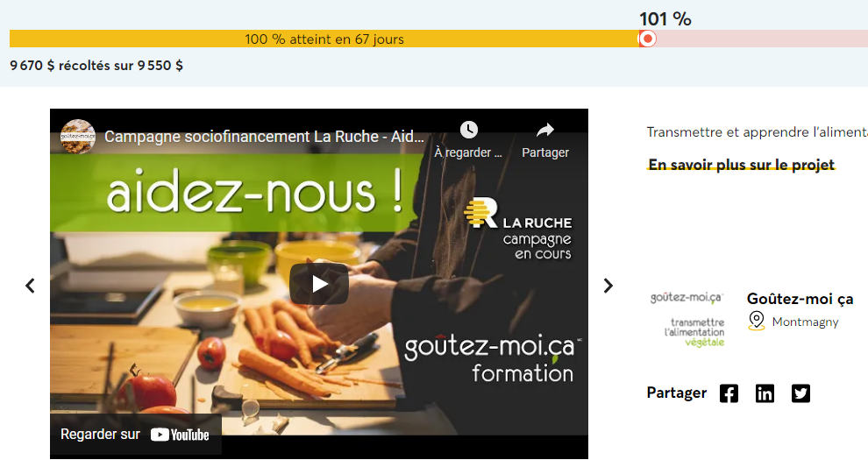Click the 101 % progress label
The height and width of the screenshot is (460, 868).
point(665,19)
